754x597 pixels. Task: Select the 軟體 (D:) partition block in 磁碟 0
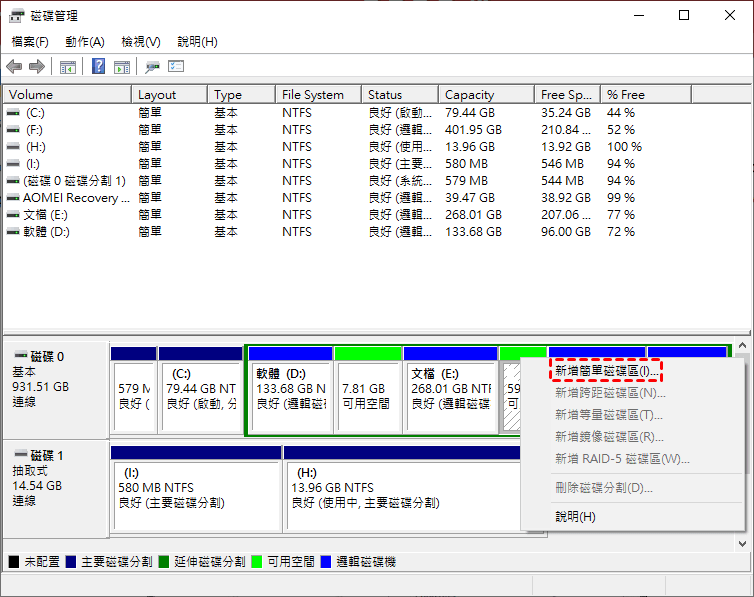coord(289,389)
